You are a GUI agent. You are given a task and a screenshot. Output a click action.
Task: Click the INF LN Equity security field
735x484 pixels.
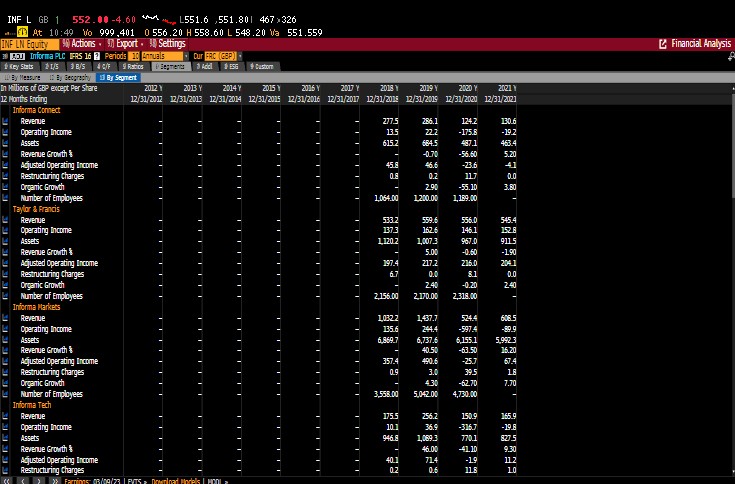pos(30,44)
